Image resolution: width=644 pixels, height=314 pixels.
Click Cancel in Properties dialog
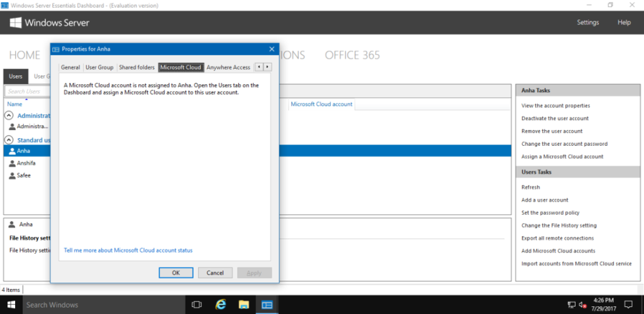(x=215, y=273)
